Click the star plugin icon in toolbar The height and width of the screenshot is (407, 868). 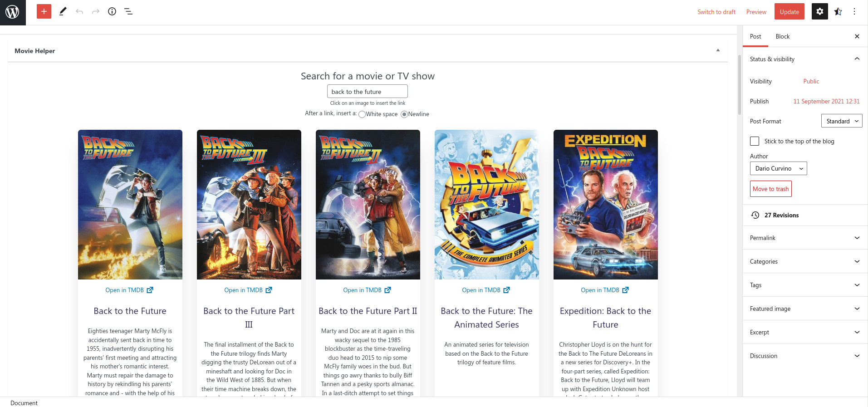click(x=838, y=11)
